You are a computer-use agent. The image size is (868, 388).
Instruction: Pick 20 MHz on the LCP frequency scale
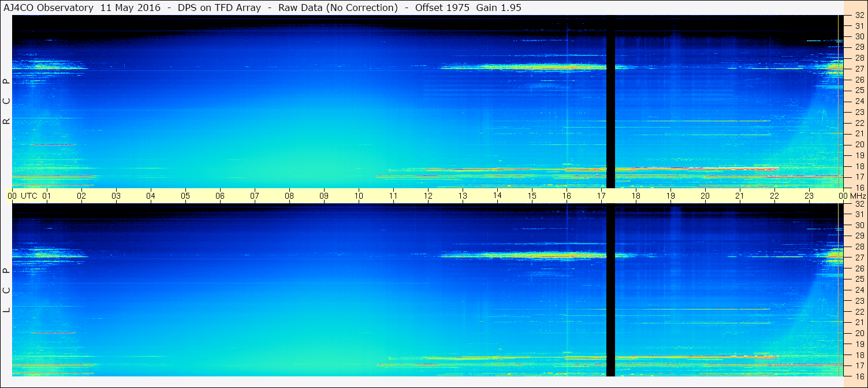[x=859, y=333]
